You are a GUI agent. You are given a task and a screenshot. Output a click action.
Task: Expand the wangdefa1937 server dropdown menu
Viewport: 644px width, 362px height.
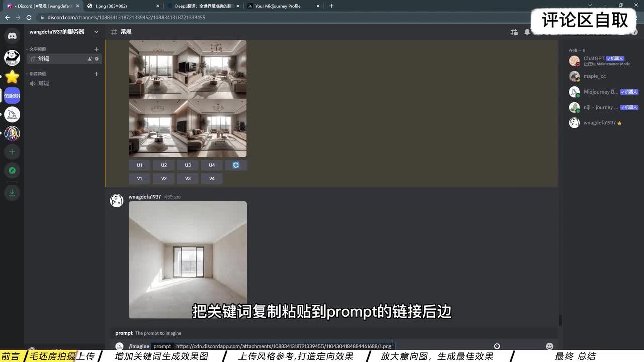(x=96, y=32)
